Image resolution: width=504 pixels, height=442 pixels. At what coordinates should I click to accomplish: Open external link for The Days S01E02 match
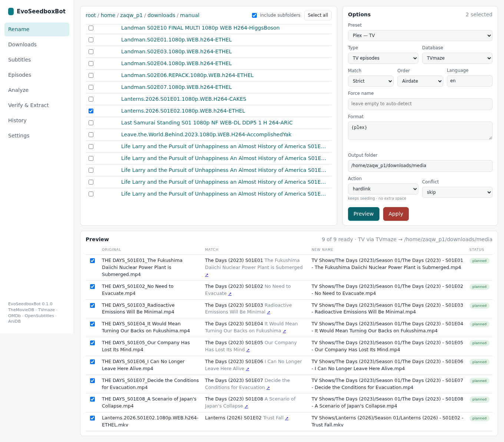click(230, 293)
